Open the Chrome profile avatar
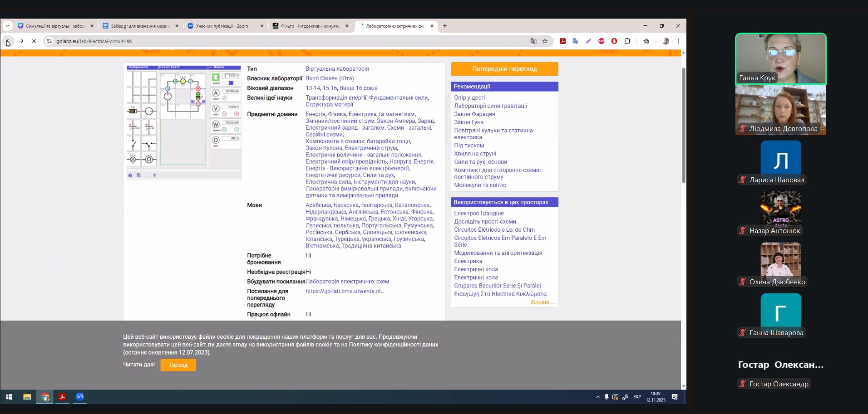868x414 pixels. pos(666,41)
